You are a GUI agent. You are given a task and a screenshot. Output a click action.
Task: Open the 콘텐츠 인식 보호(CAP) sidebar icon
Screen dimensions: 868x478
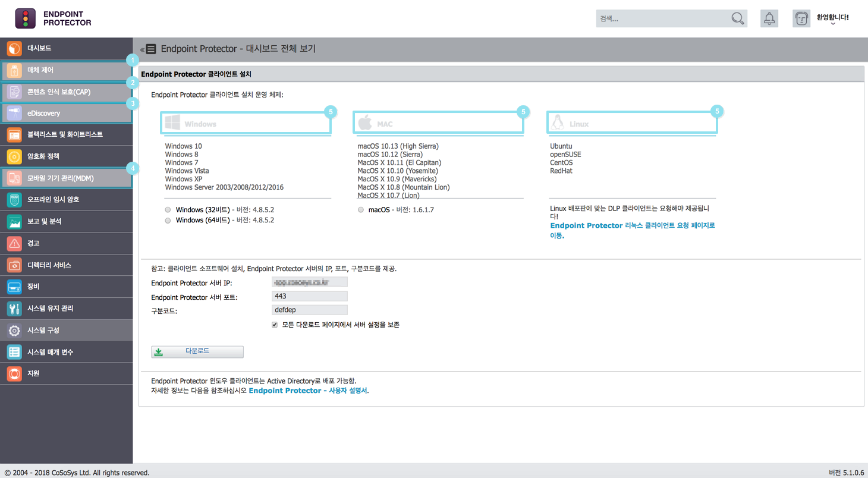pos(14,92)
